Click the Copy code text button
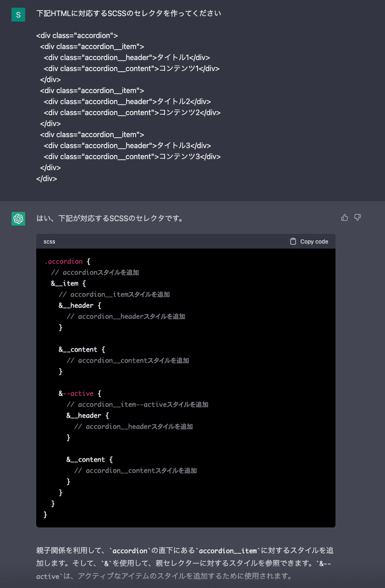Image resolution: width=385 pixels, height=588 pixels. point(314,241)
